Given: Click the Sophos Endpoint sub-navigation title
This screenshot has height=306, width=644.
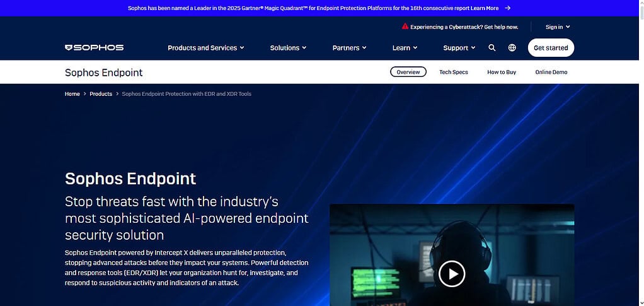Looking at the screenshot, I should pyautogui.click(x=103, y=73).
